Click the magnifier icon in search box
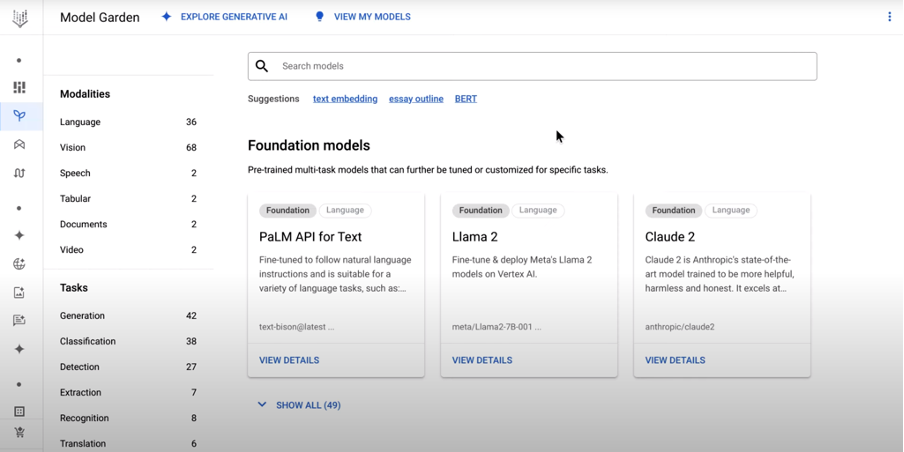The image size is (904, 452). coord(262,66)
